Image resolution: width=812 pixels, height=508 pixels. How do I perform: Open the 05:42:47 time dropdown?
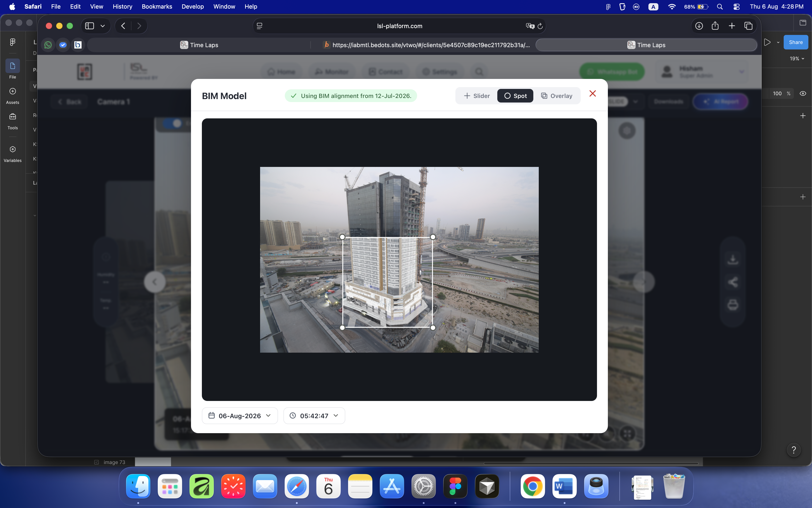click(x=314, y=416)
